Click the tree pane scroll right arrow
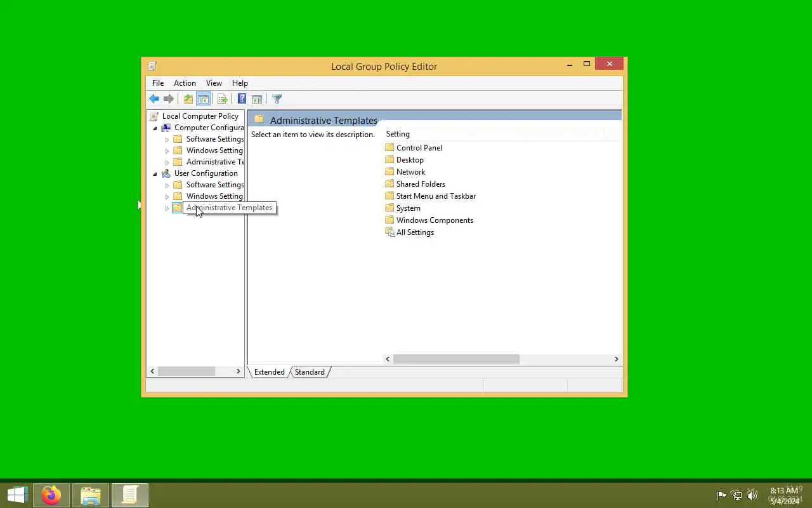Viewport: 812px width, 508px height. point(238,371)
